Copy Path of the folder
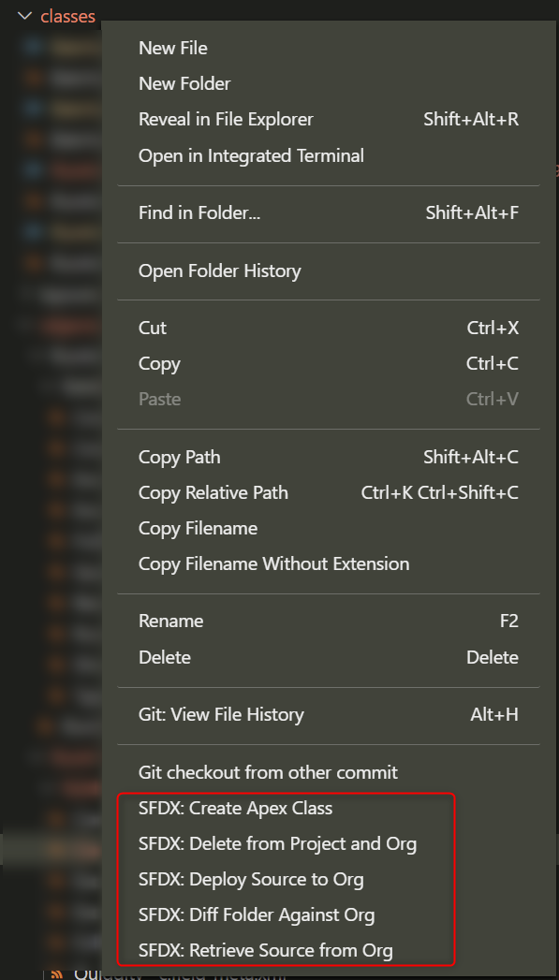Screen dimensions: 559x980 pos(179,457)
